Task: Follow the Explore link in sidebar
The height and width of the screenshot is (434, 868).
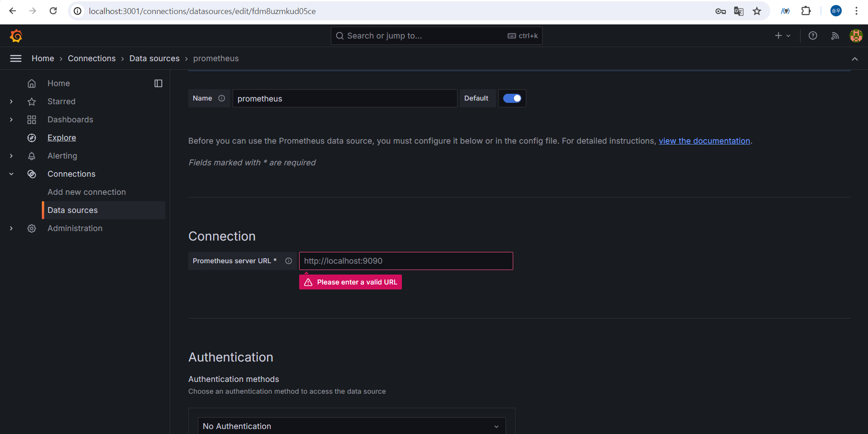Action: coord(62,138)
